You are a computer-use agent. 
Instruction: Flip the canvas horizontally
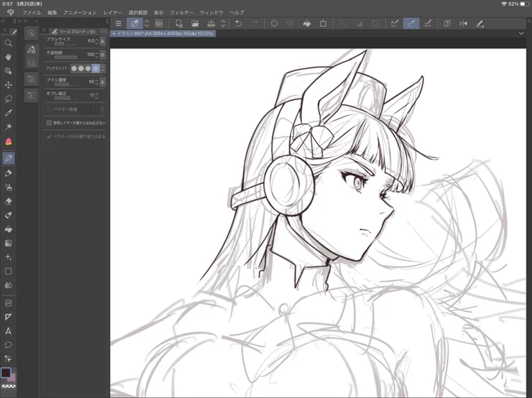tap(463, 23)
